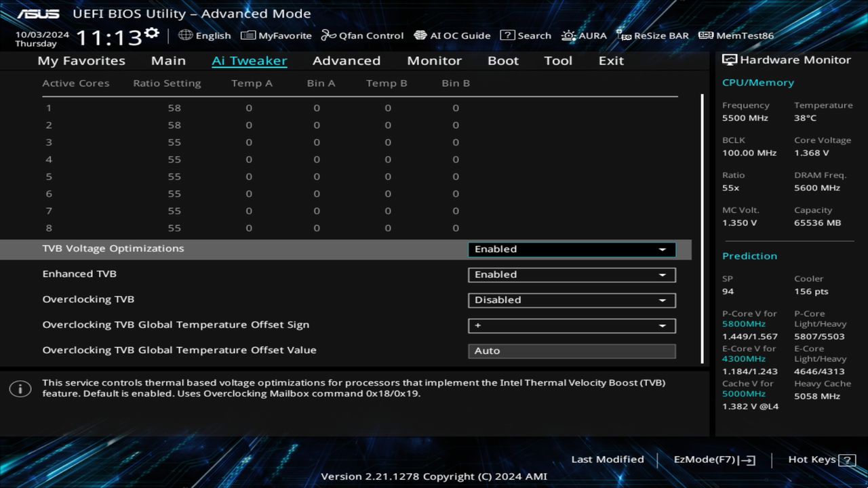Open Qfan Control fan tuning
The width and height of the screenshot is (868, 488).
(x=362, y=35)
